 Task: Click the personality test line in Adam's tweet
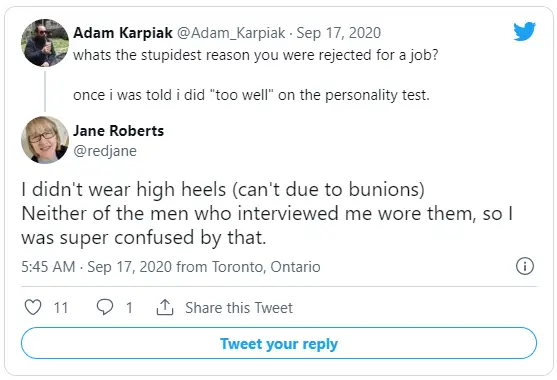[x=251, y=95]
